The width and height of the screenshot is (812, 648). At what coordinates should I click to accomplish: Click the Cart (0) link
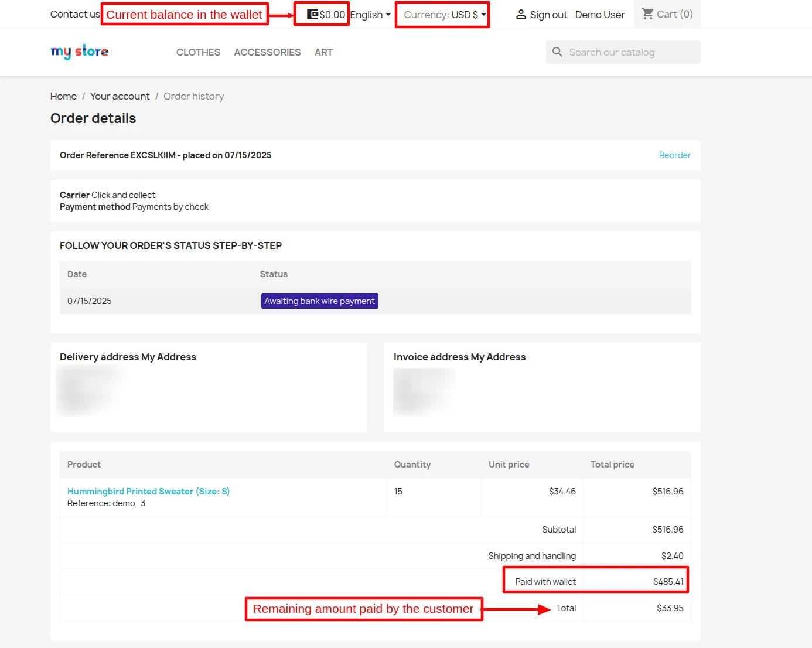[x=674, y=13]
